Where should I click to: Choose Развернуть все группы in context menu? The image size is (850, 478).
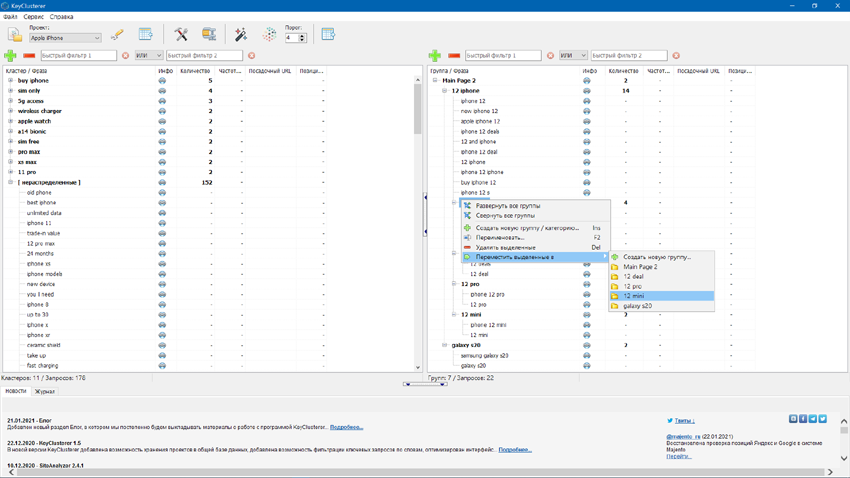[535, 206]
